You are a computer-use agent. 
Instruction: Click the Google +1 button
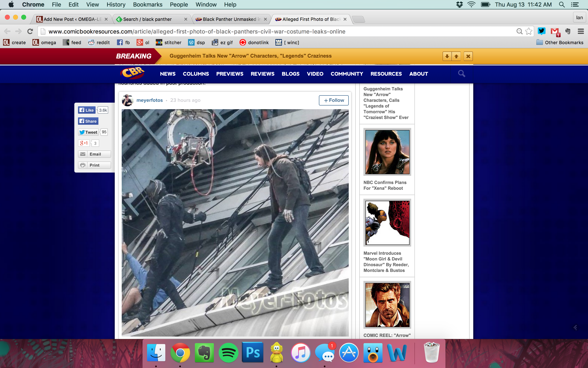click(84, 143)
